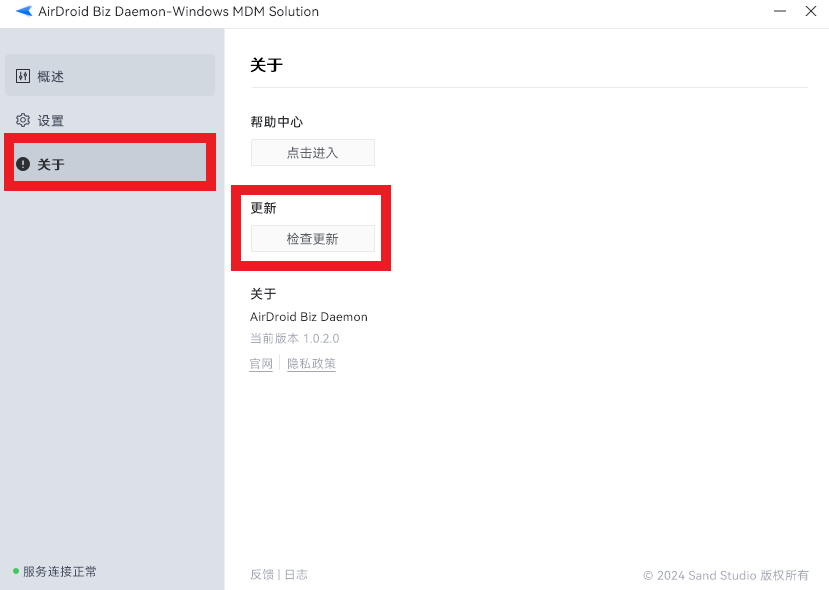The width and height of the screenshot is (829, 590).
Task: Click the 反馈 feedback link
Action: (x=262, y=574)
